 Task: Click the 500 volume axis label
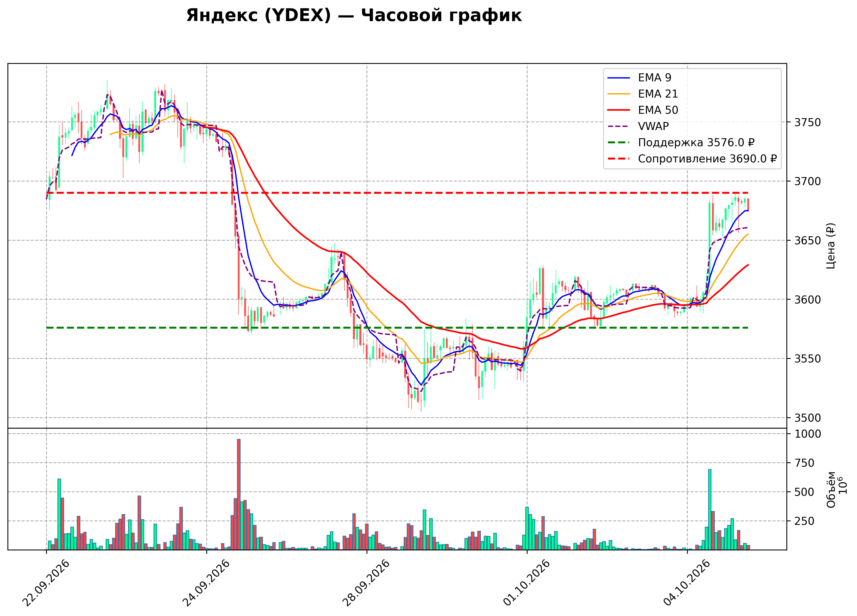804,492
